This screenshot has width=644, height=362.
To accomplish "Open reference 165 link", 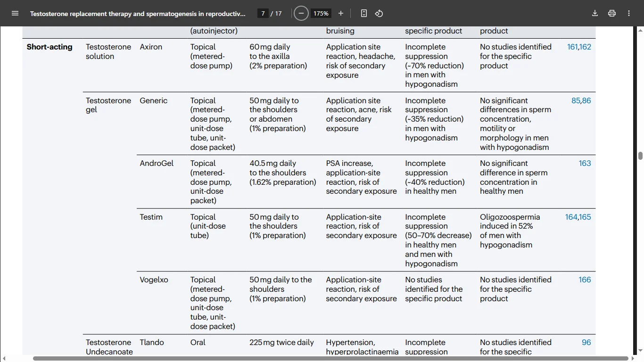I will coord(585,217).
